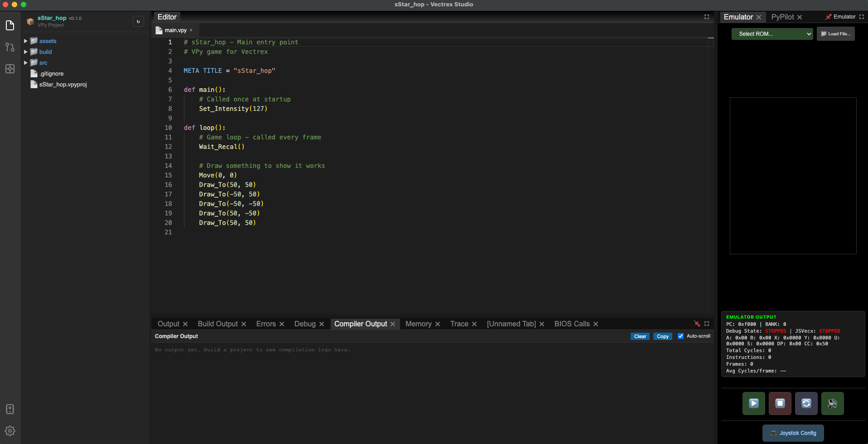Switch to the Errors tab
This screenshot has width=868, height=444.
pyautogui.click(x=266, y=324)
